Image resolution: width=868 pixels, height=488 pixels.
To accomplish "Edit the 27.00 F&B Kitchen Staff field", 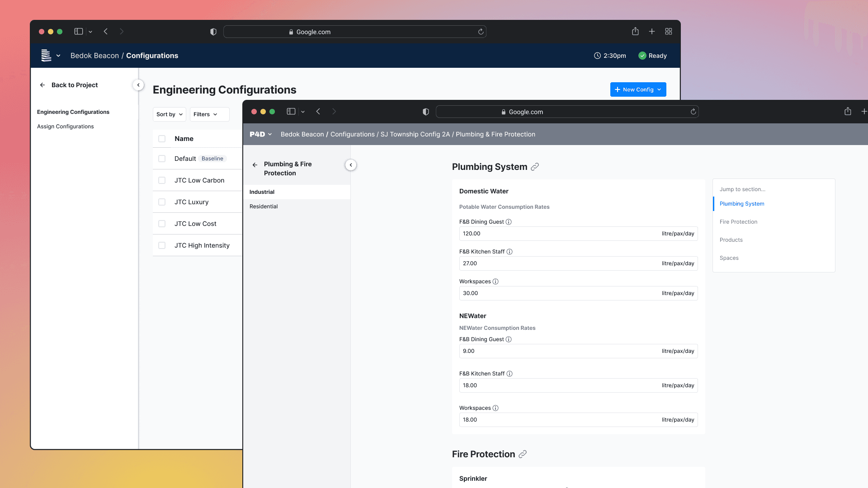I will 578,263.
